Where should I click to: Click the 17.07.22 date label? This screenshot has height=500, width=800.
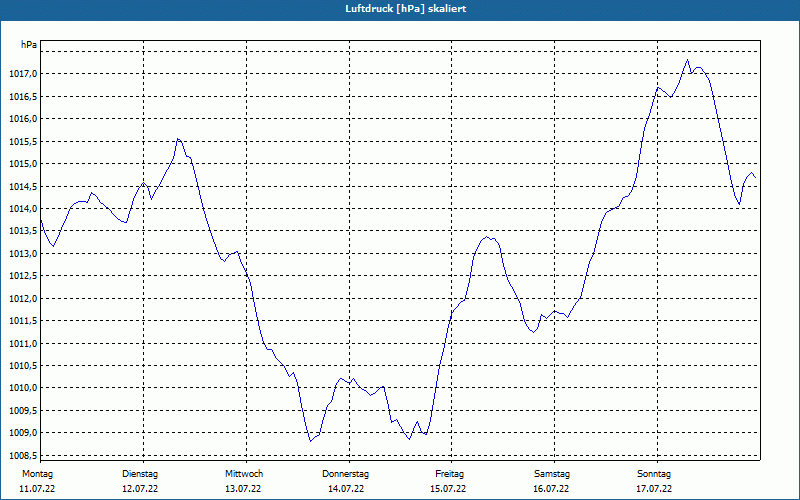pyautogui.click(x=654, y=489)
